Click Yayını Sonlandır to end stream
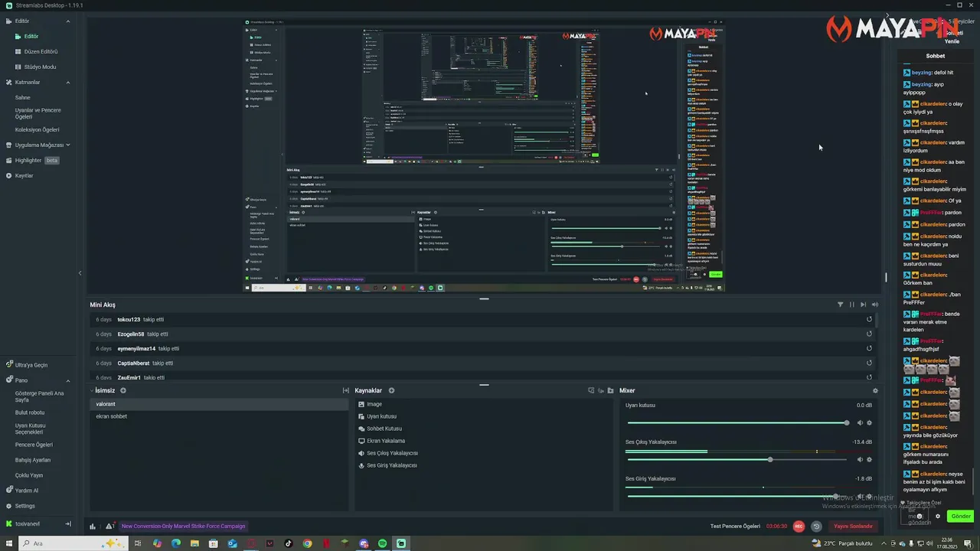Screen dimensions: 980x551 tap(853, 526)
